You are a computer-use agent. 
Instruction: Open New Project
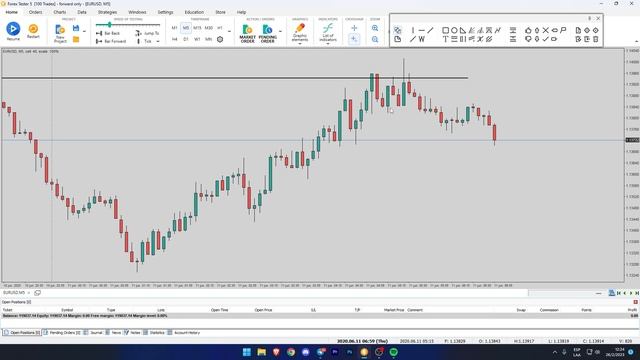60,34
